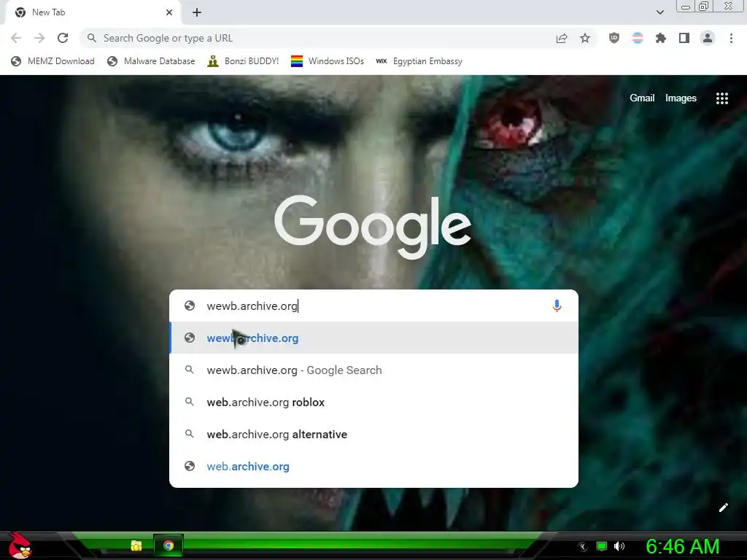Click the share page icon in address bar
This screenshot has height=560, width=747.
tap(562, 38)
